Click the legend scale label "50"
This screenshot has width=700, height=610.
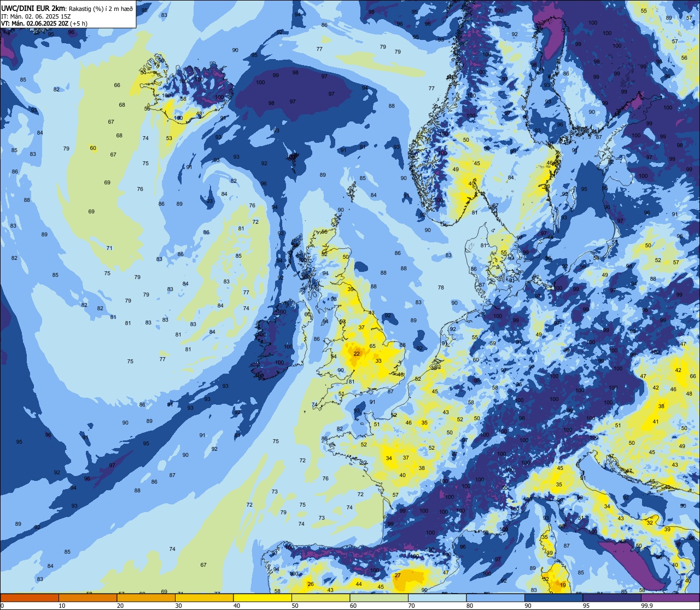coord(295,606)
